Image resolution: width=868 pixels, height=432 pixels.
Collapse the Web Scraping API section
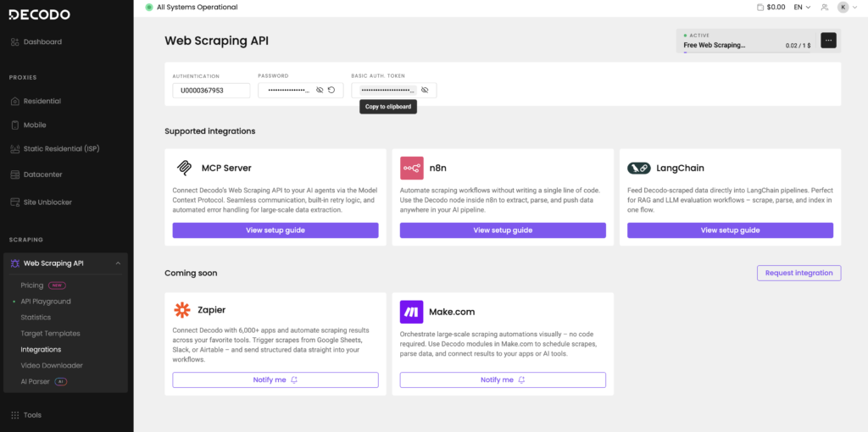(118, 263)
